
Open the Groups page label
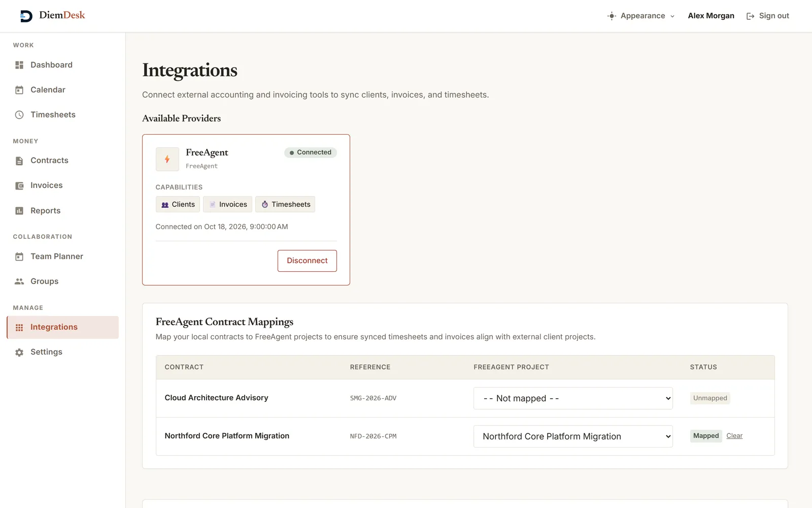tap(44, 281)
